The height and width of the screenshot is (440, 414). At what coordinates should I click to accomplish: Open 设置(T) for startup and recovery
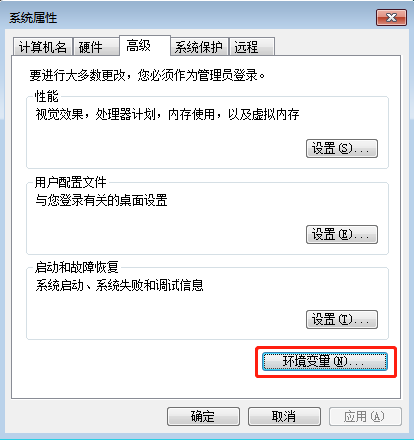pos(342,319)
